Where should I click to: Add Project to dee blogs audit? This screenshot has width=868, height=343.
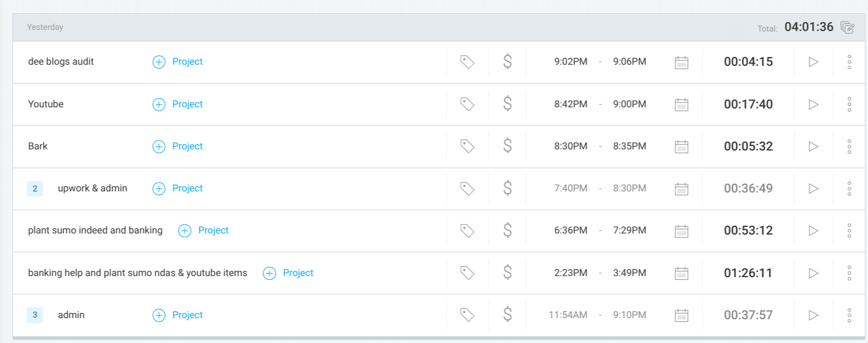[x=177, y=62]
